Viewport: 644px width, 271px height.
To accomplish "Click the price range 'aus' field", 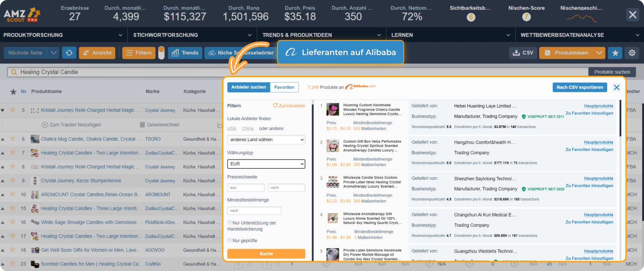I will [x=246, y=187].
